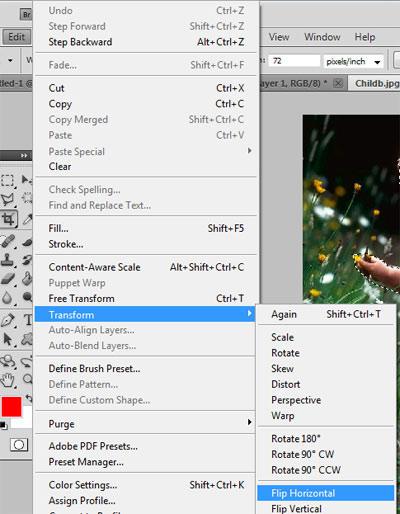Select Perspective from Transform submenu
This screenshot has height=514, width=400.
point(296,400)
